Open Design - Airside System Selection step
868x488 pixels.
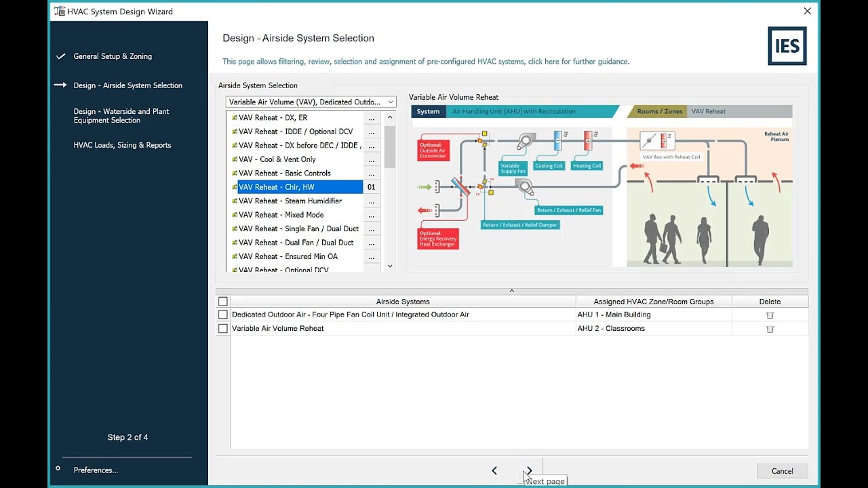tap(128, 85)
